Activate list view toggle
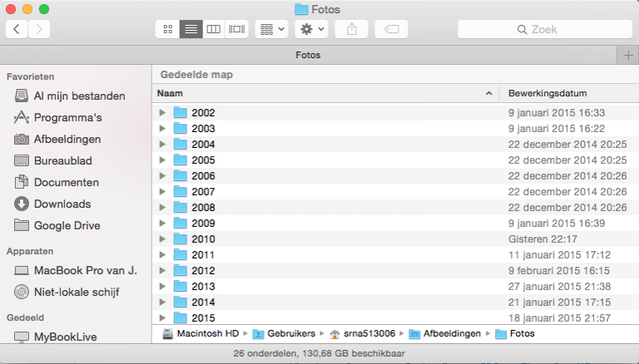Screen dimensions: 639x364 click(x=191, y=29)
